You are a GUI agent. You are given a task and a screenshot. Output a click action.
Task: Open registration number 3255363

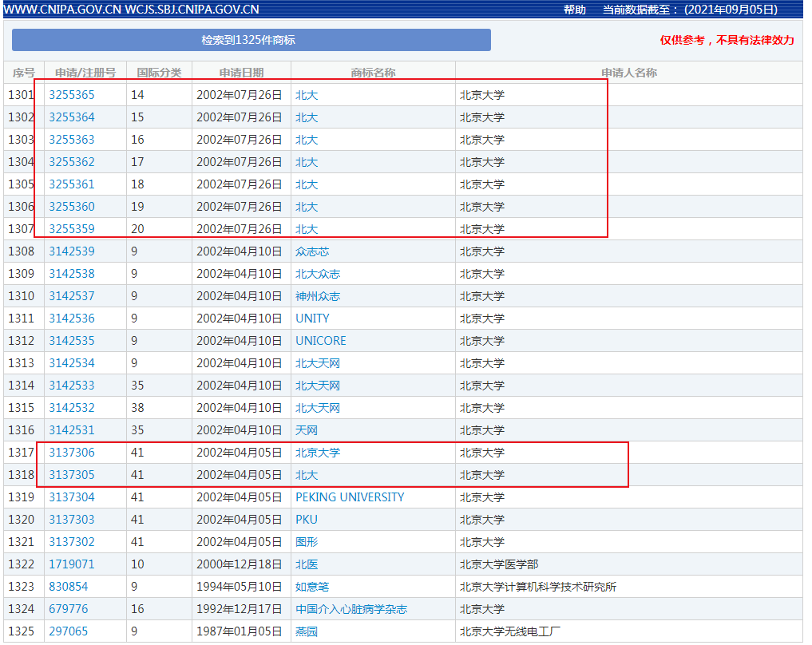(x=72, y=139)
